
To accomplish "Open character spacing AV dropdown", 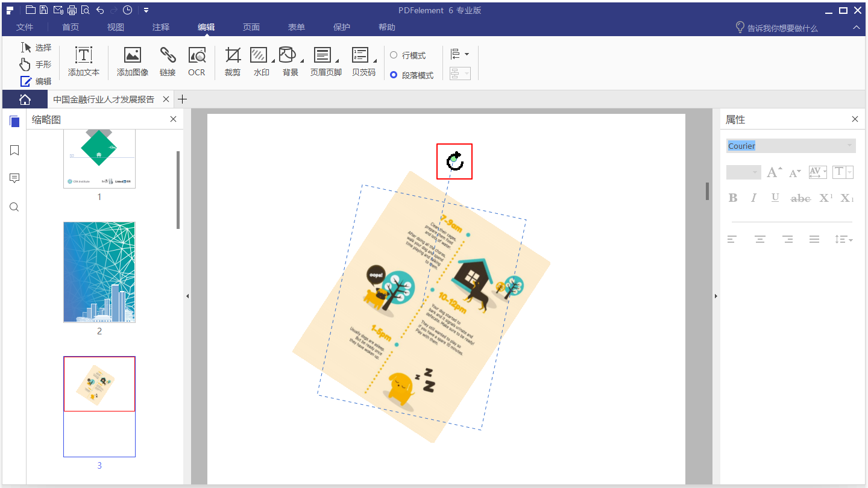I will click(x=817, y=173).
